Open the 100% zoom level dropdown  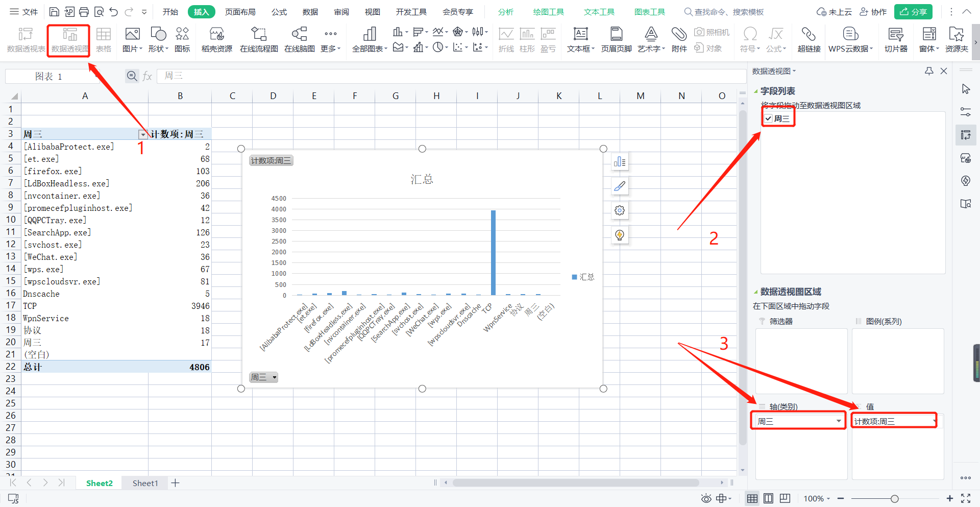817,498
